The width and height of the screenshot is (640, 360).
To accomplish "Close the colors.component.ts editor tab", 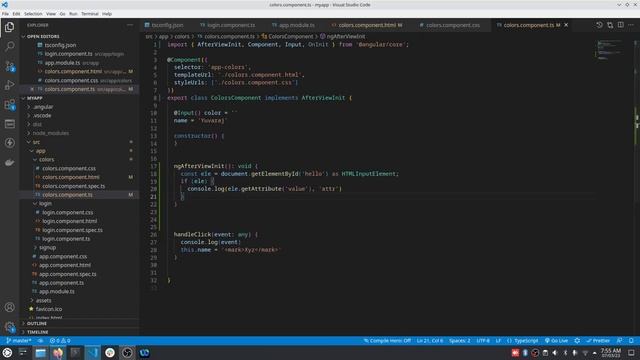I will pos(566,25).
